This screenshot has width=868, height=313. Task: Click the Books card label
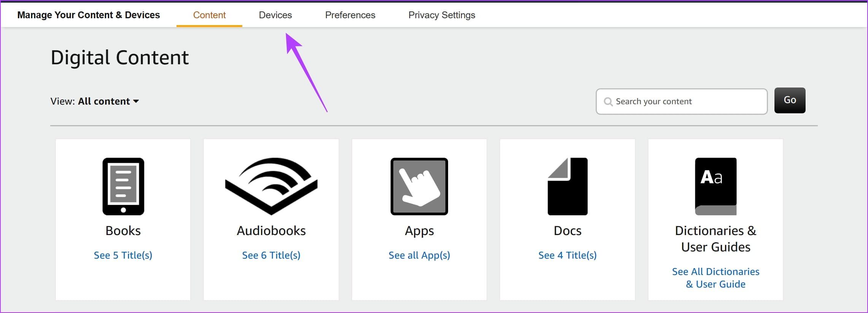coord(123,230)
